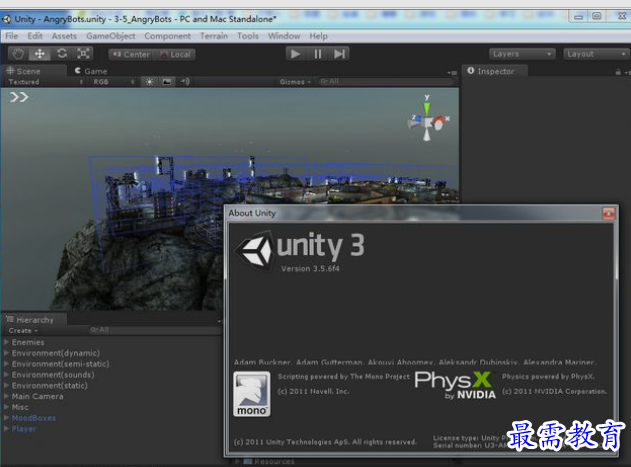Expand Environment(dynamic) in Hierarchy

[x=6, y=353]
